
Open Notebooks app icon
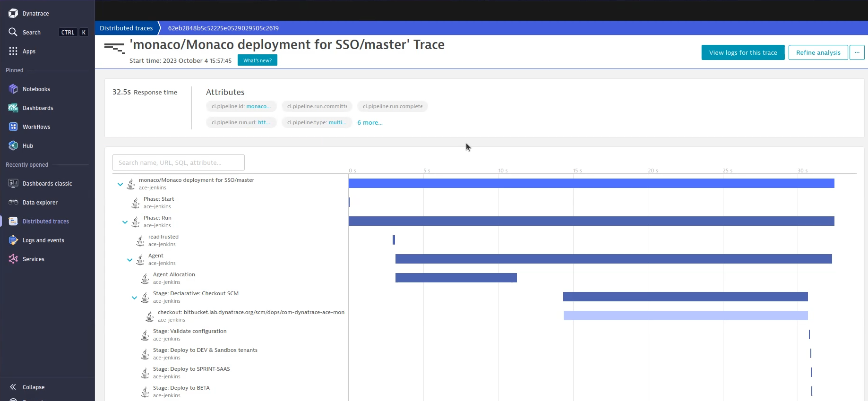(x=13, y=89)
